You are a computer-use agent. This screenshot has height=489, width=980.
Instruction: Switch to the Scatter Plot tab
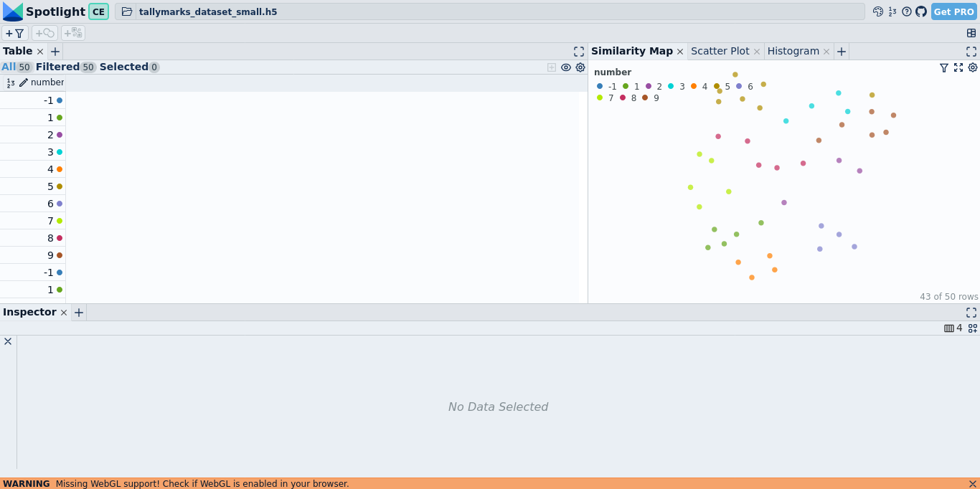(x=719, y=51)
